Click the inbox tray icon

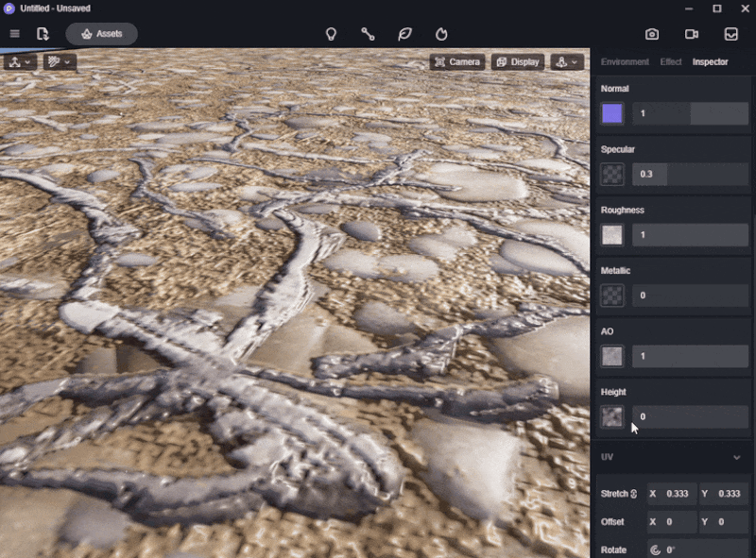pos(730,34)
